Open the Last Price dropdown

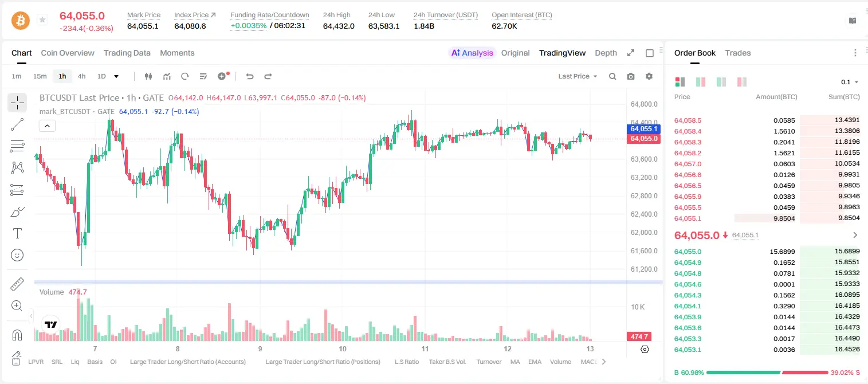[x=578, y=76]
